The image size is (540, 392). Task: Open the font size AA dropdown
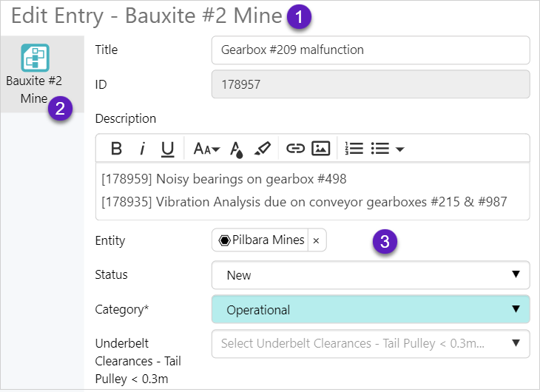tap(206, 149)
